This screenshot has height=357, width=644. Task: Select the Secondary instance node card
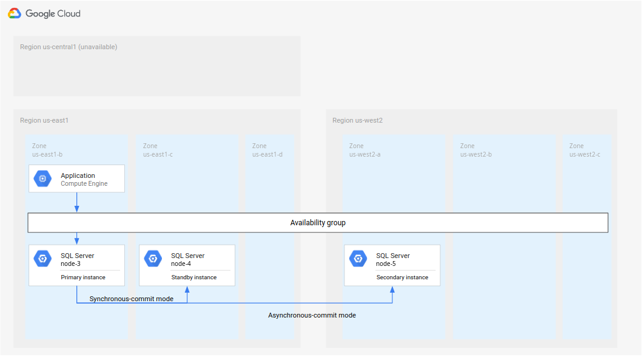click(x=392, y=265)
